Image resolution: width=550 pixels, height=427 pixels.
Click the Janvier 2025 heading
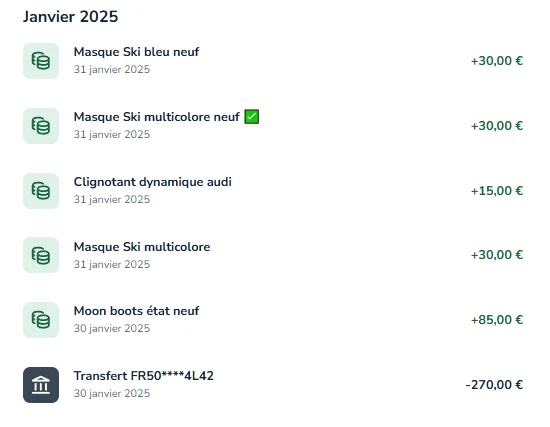click(71, 16)
